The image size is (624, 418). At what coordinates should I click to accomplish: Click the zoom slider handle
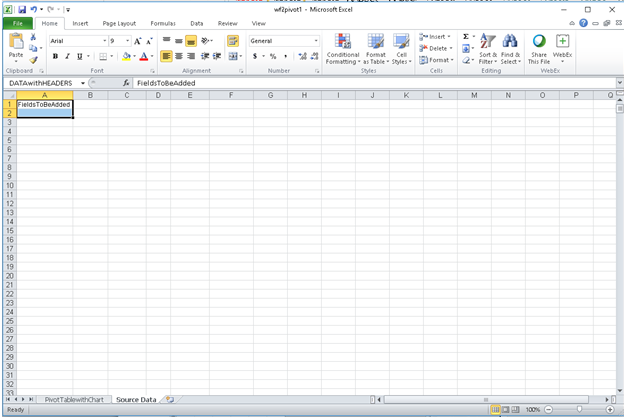[579, 409]
